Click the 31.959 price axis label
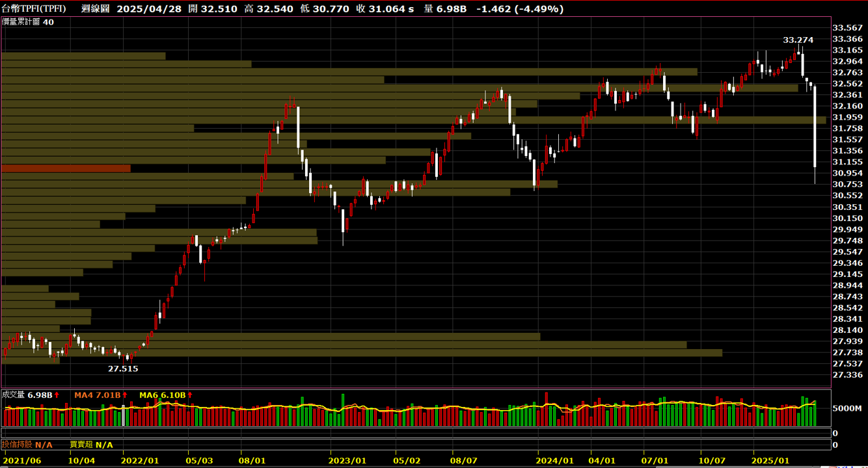Screen dimensions: 868x468 tap(848, 118)
